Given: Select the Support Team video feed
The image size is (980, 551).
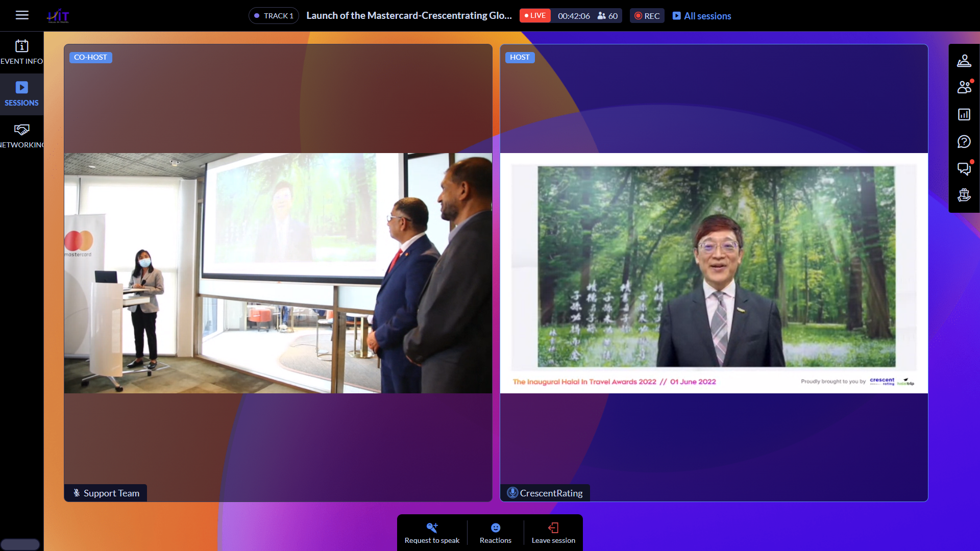Looking at the screenshot, I should (x=278, y=273).
